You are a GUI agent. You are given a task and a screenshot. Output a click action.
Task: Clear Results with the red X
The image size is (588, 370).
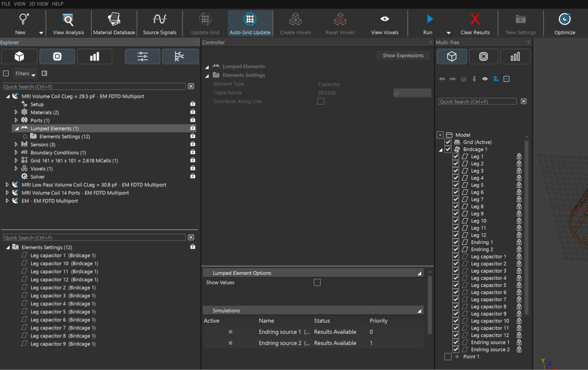coord(475,19)
